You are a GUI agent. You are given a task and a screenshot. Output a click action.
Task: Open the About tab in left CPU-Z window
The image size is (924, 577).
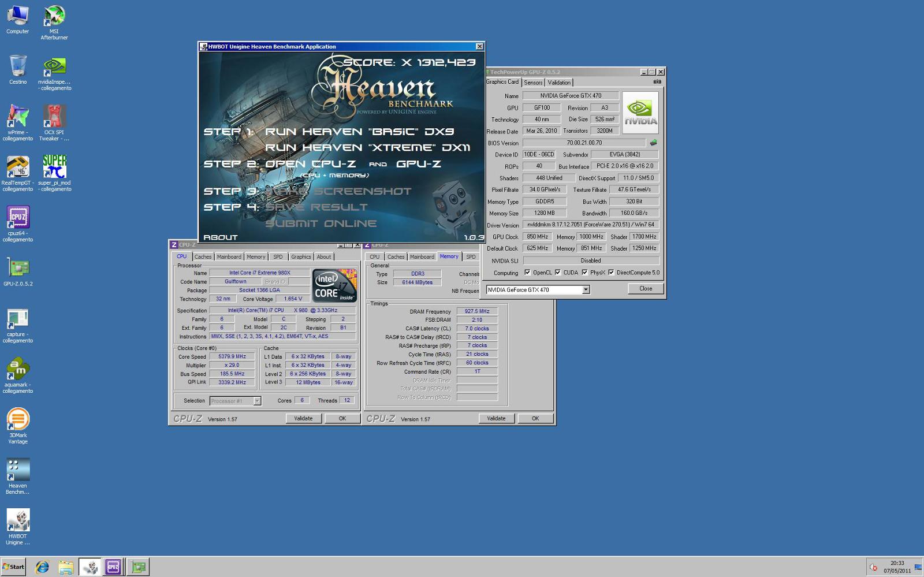pyautogui.click(x=324, y=257)
